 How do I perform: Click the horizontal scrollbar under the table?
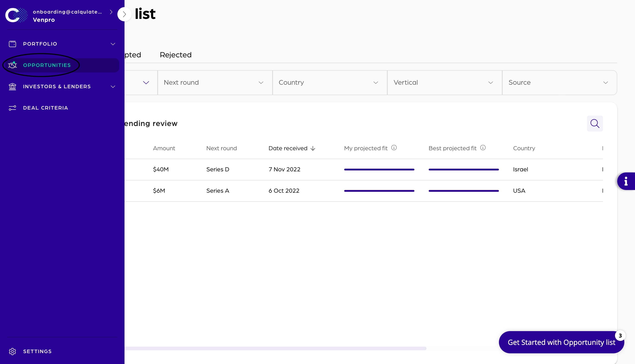click(275, 348)
